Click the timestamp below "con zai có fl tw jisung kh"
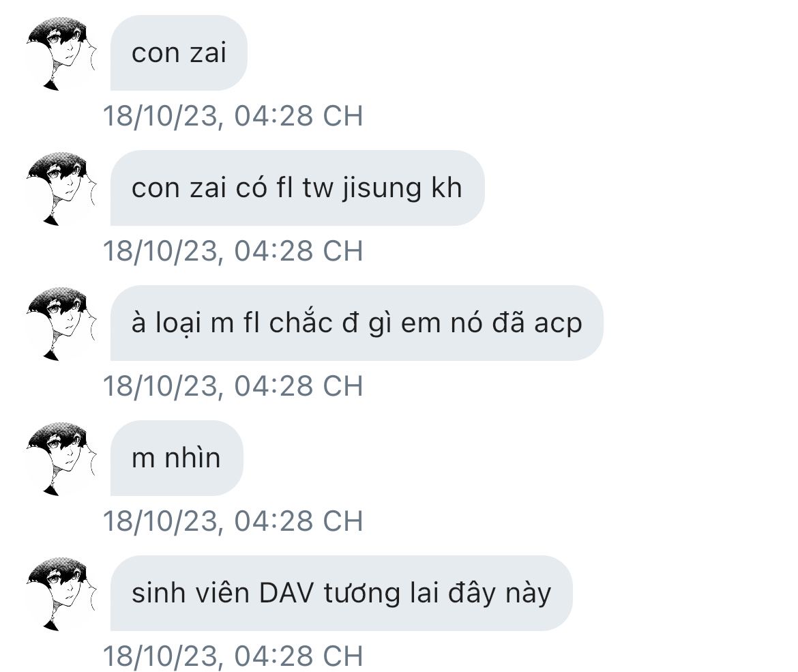This screenshot has width=798, height=672. coord(233,250)
